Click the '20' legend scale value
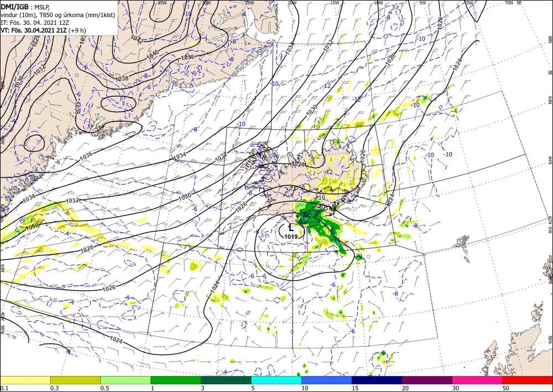 (x=405, y=388)
